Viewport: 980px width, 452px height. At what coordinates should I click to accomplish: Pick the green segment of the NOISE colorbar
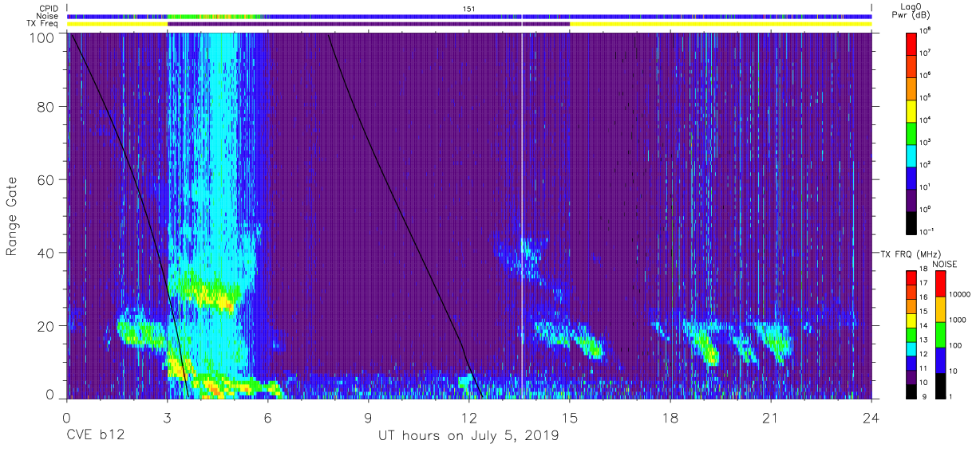click(x=942, y=334)
